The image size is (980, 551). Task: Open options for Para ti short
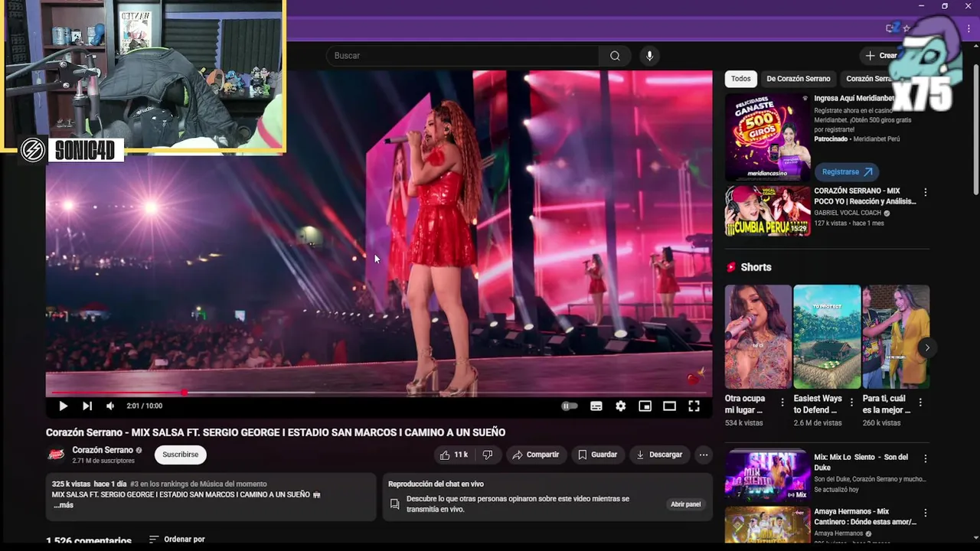[920, 403]
